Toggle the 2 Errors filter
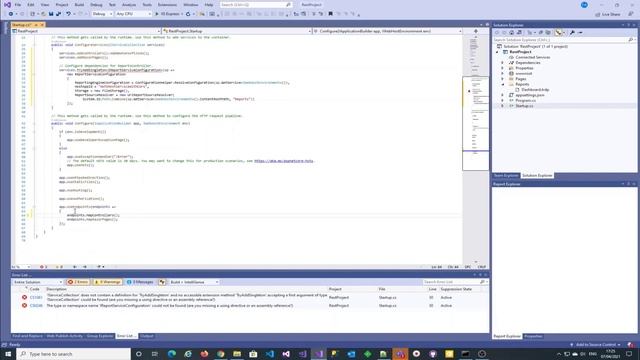 78,282
